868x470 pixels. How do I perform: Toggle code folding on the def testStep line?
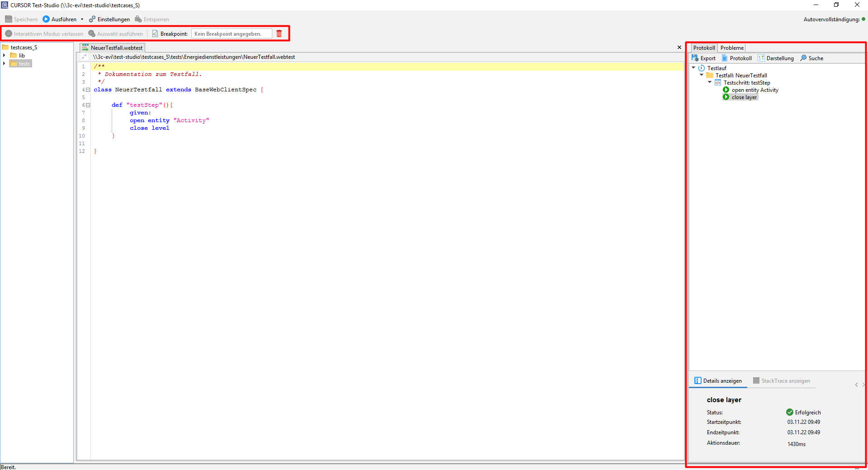[88, 105]
